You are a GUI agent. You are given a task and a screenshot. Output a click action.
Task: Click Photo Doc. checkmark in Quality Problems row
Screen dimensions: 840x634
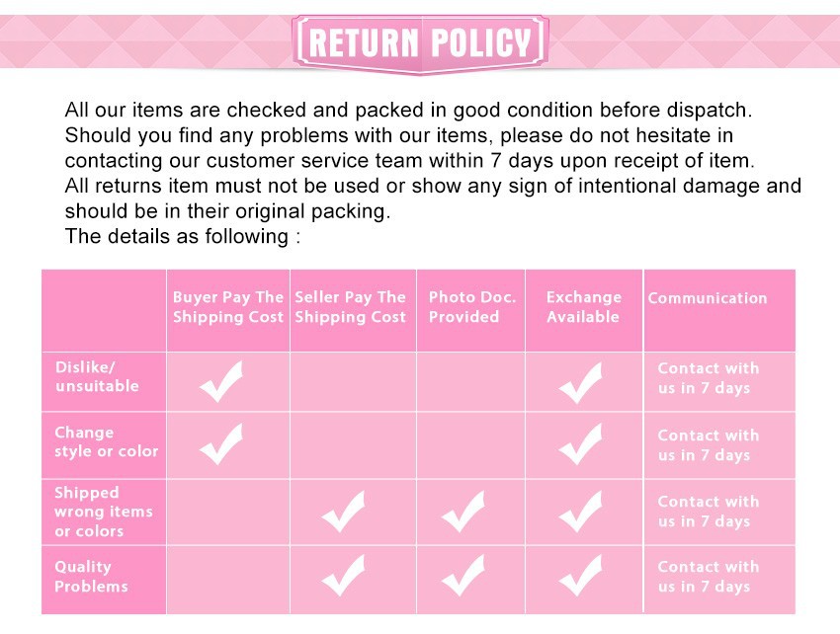click(463, 577)
